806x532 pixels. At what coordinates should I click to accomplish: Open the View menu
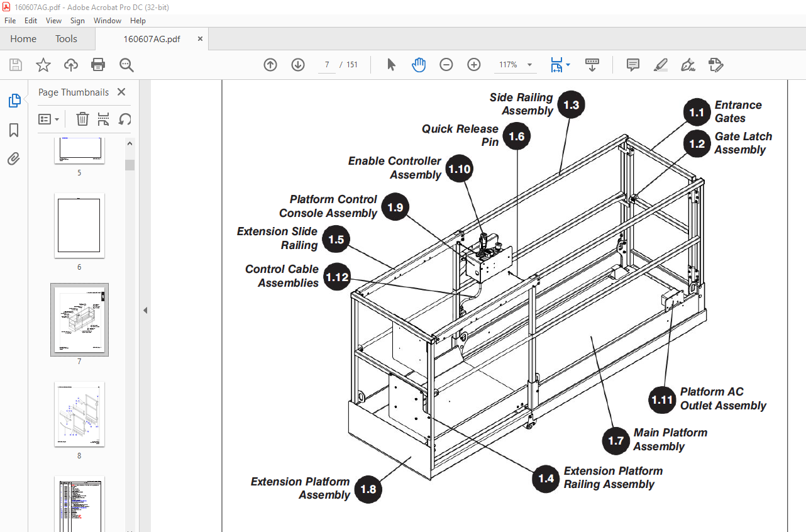point(54,21)
